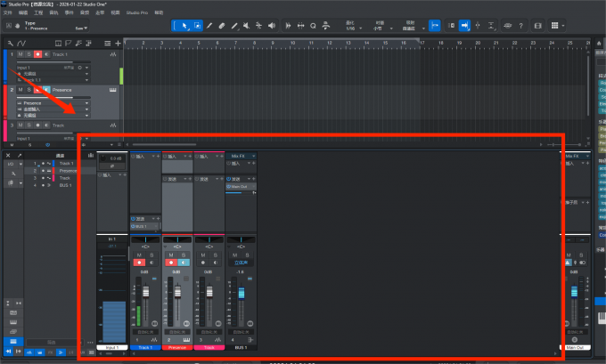
Task: Solo the Presence track in track list
Action: (x=29, y=89)
